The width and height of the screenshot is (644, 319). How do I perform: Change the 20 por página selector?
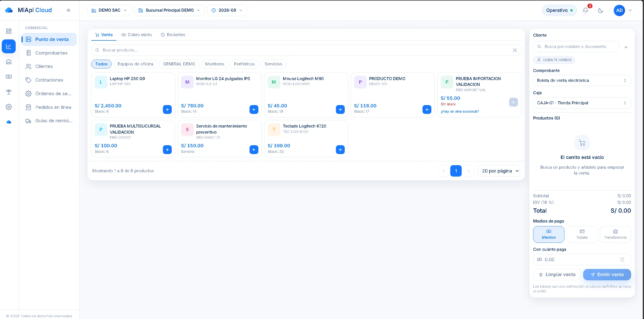point(499,171)
